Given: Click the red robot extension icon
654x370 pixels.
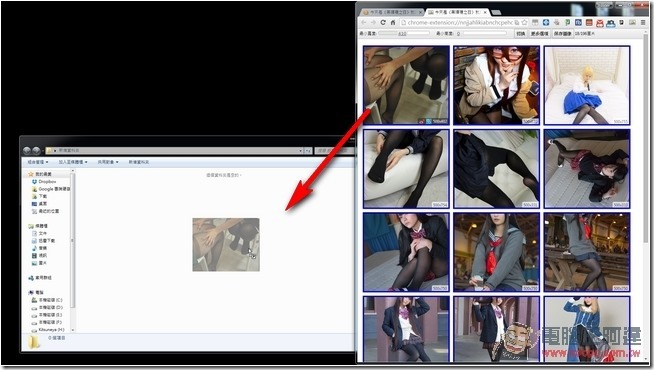Looking at the screenshot, I should [x=600, y=23].
